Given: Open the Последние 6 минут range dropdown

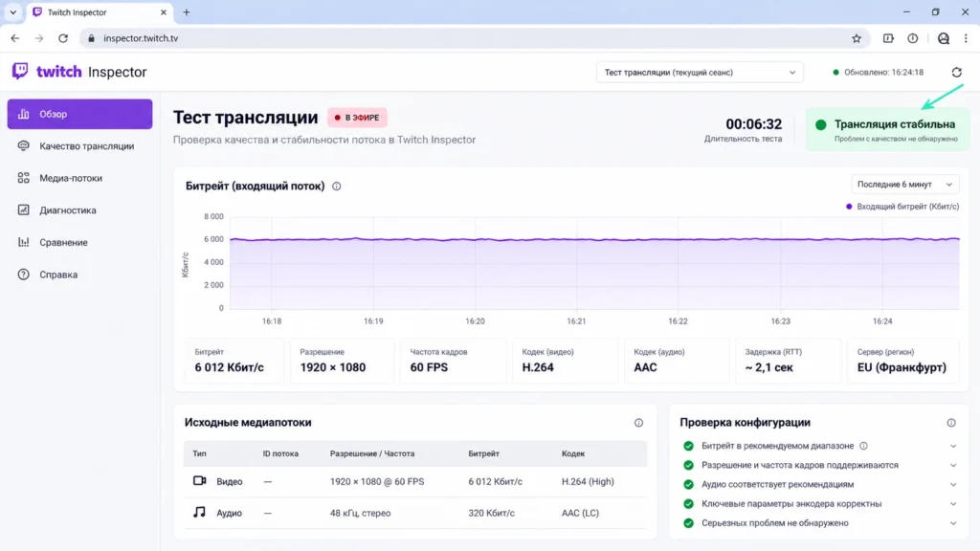Looking at the screenshot, I should tap(904, 185).
